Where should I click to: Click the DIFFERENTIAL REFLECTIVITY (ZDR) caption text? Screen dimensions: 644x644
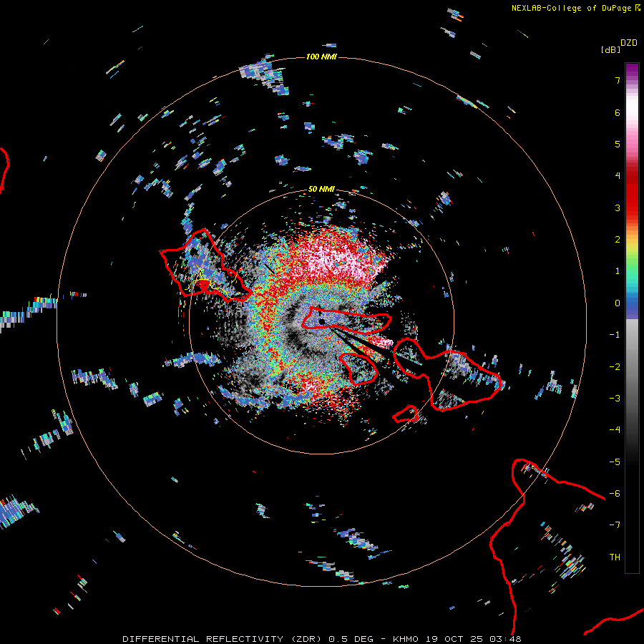click(x=223, y=639)
